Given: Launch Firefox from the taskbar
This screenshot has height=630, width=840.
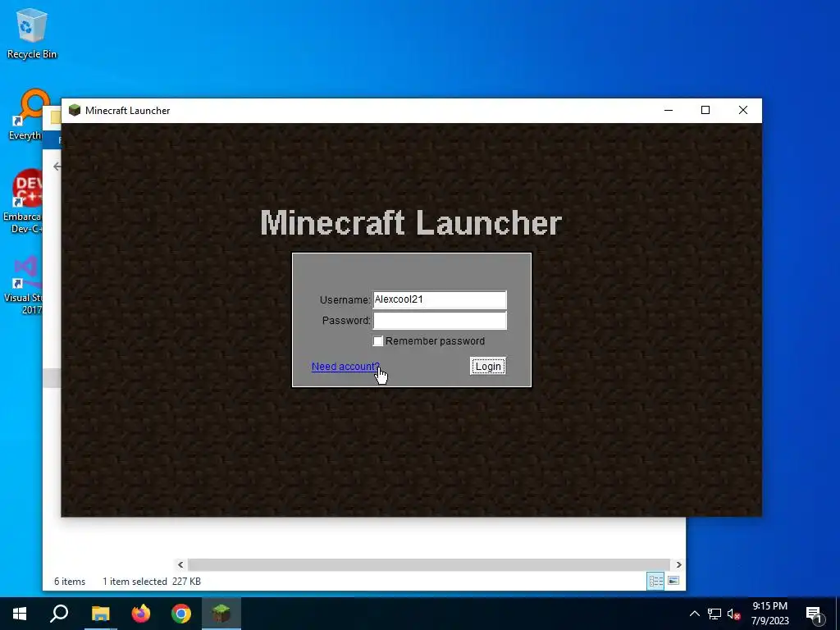Looking at the screenshot, I should click(141, 614).
